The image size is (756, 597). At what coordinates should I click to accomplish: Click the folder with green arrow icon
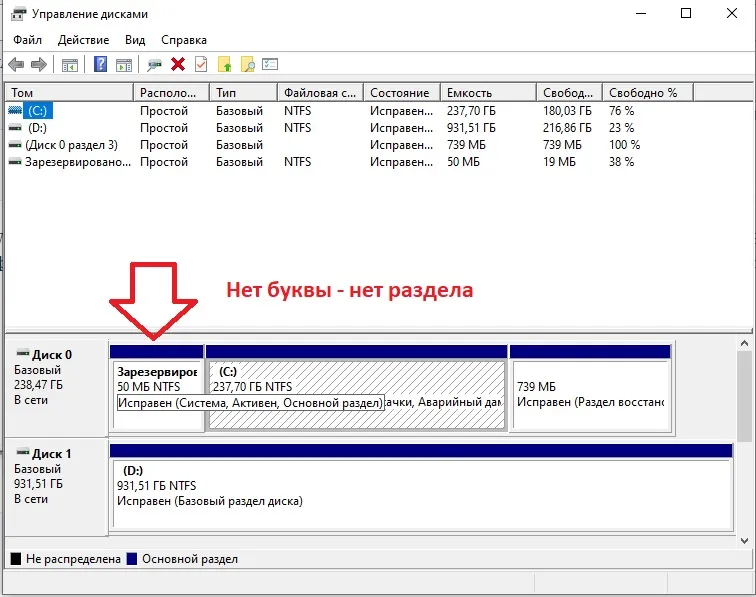click(x=225, y=65)
